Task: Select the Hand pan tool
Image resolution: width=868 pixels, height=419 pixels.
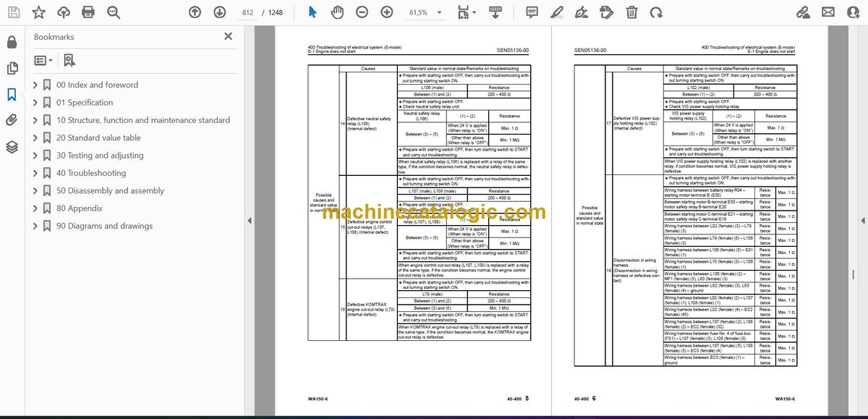Action: point(337,12)
